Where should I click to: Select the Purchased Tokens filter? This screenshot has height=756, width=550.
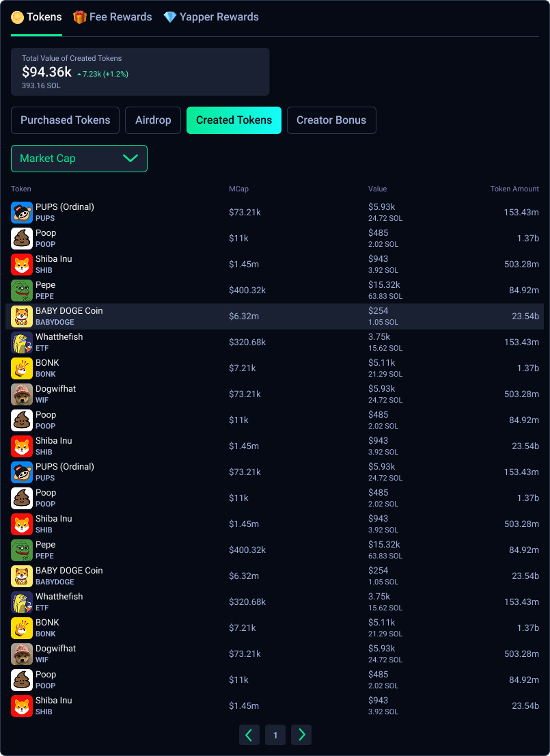pos(65,120)
